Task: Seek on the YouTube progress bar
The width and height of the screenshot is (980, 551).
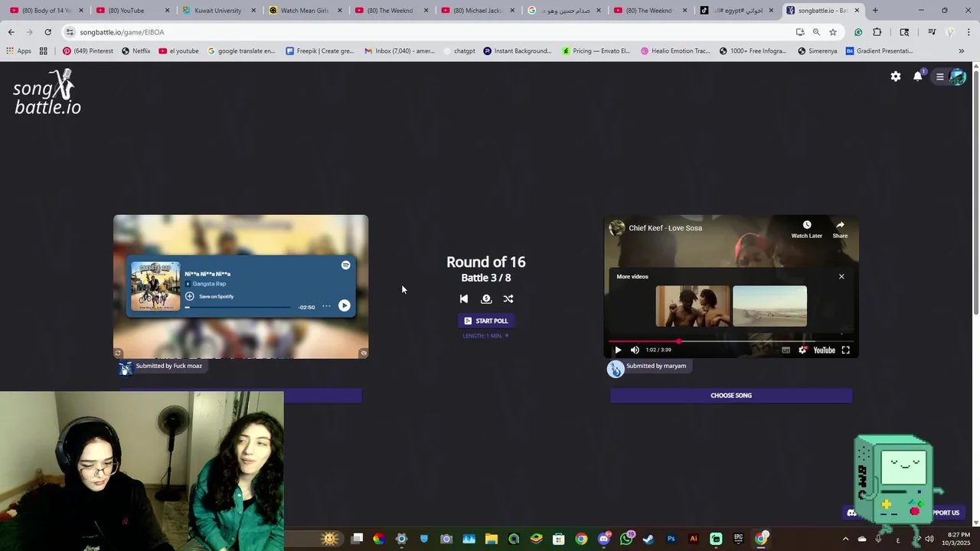Action: point(731,341)
